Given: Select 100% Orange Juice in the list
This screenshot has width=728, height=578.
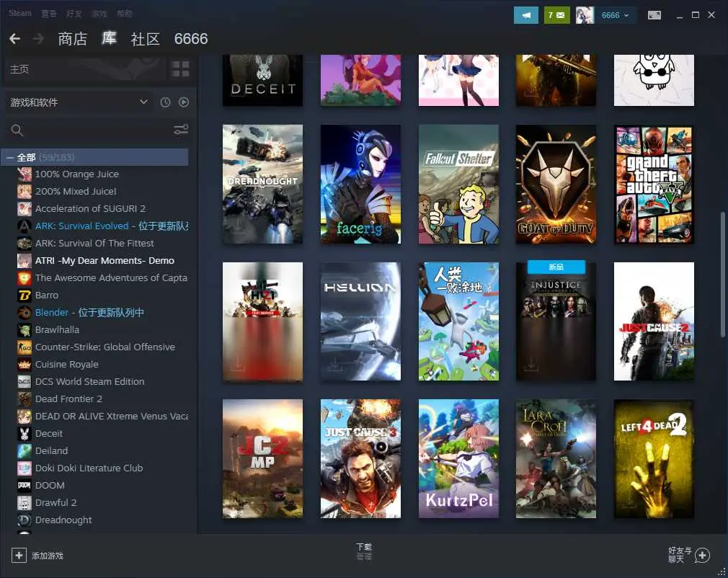Looking at the screenshot, I should click(x=77, y=174).
